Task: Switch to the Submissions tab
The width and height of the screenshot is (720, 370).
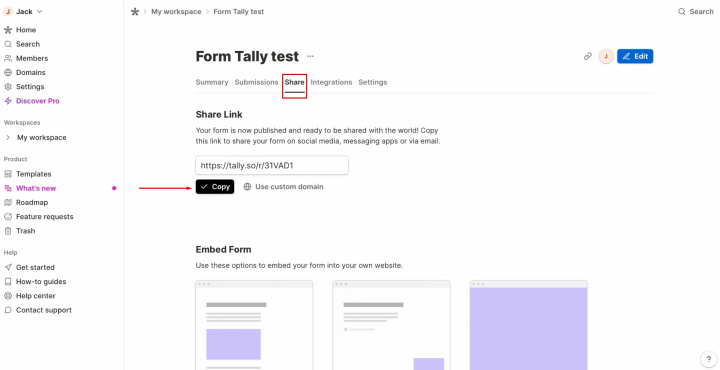Action: click(256, 82)
